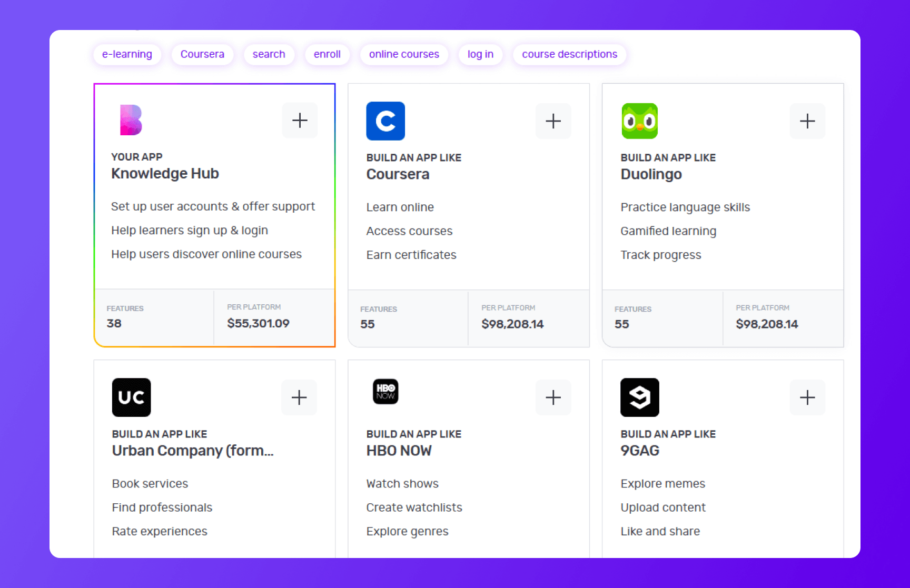Click the green Duolingo owl logo

640,121
